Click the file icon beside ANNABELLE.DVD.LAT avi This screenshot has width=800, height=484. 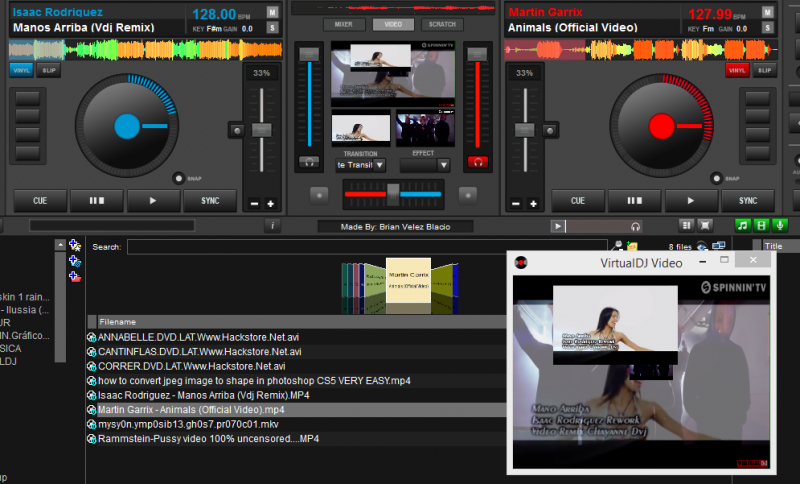click(92, 337)
